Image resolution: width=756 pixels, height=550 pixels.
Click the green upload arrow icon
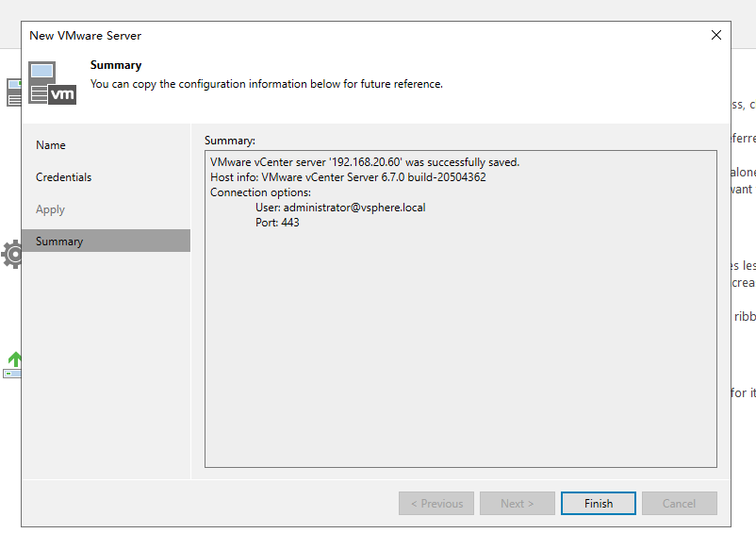tap(13, 365)
